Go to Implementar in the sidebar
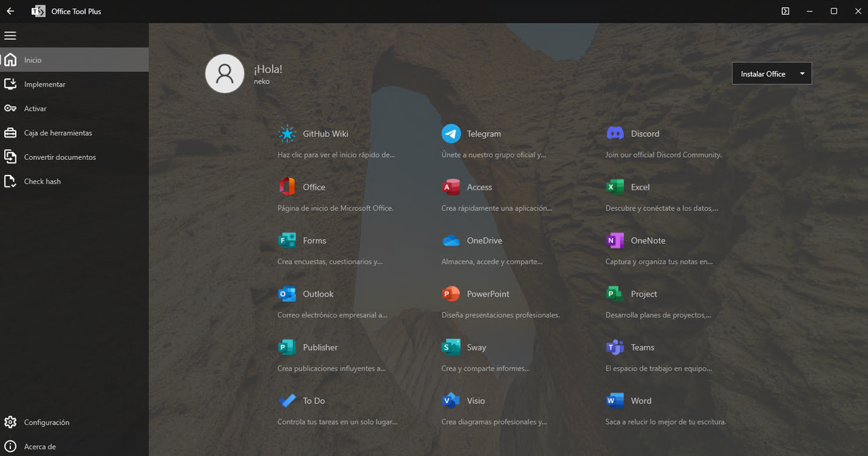Viewport: 868px width, 456px height. (x=75, y=84)
